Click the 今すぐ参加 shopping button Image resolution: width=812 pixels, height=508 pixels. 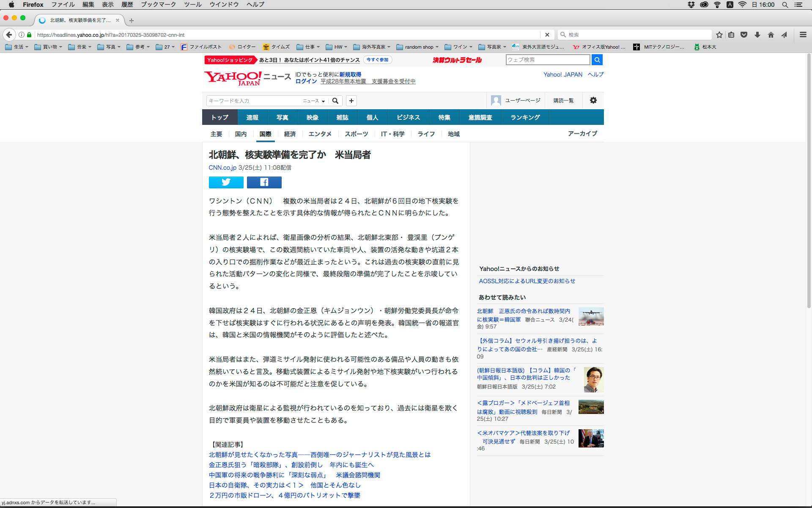[x=377, y=60]
